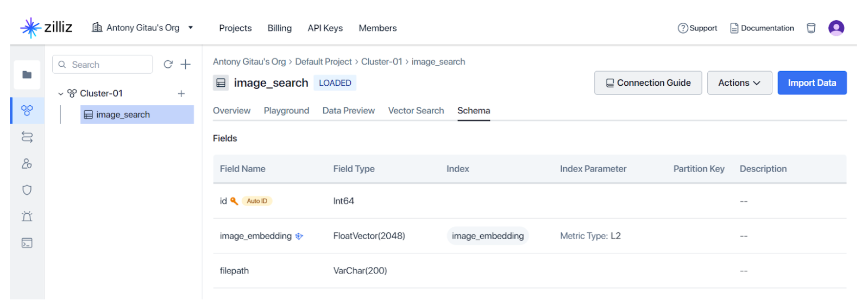
Task: Click the Metric Type: L2 cell
Action: 590,236
